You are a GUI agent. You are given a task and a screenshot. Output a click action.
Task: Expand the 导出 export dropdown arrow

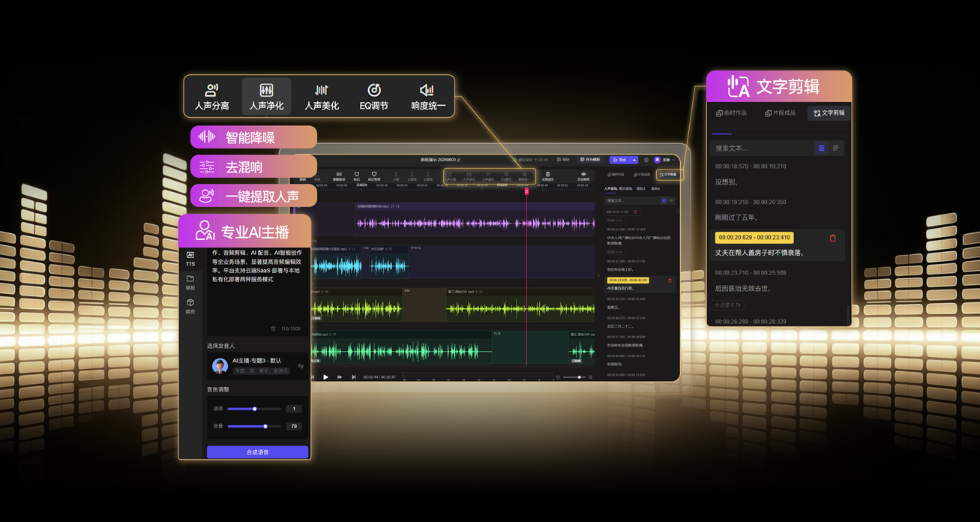(x=634, y=160)
